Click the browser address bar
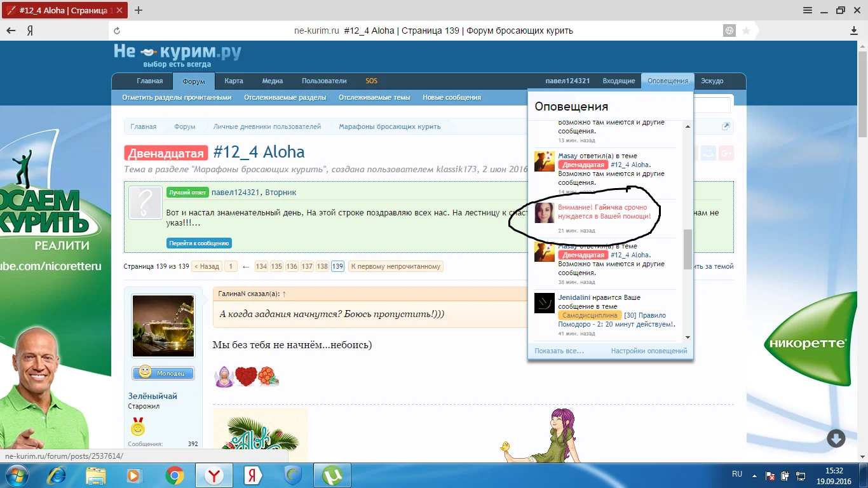This screenshot has height=488, width=868. click(433, 30)
